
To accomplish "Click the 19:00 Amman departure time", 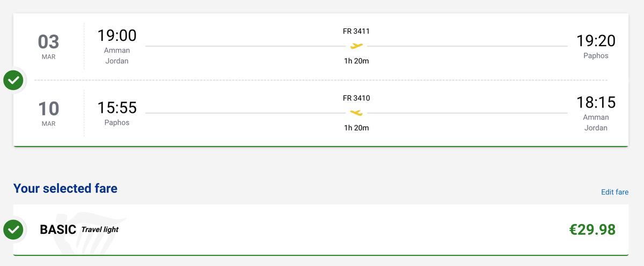I will click(117, 36).
